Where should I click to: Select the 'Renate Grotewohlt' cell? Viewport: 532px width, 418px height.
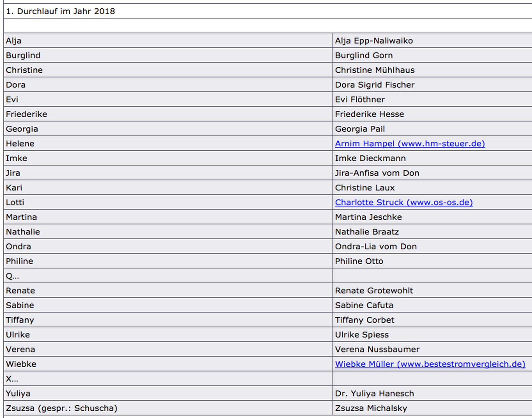374,291
